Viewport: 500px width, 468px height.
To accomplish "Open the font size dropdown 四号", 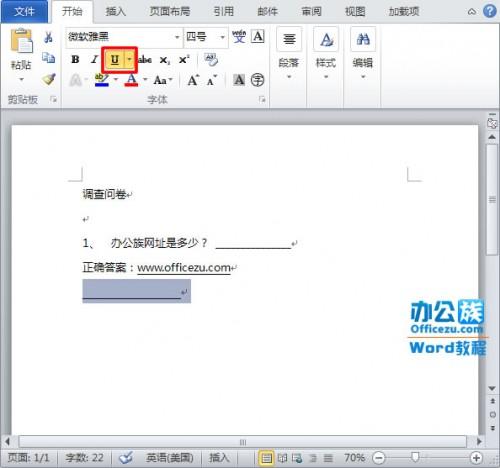I will (x=222, y=37).
